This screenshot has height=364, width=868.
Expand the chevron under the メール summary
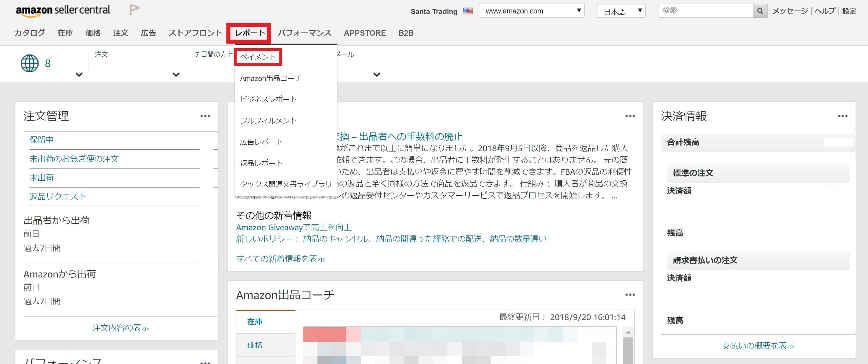pyautogui.click(x=377, y=74)
